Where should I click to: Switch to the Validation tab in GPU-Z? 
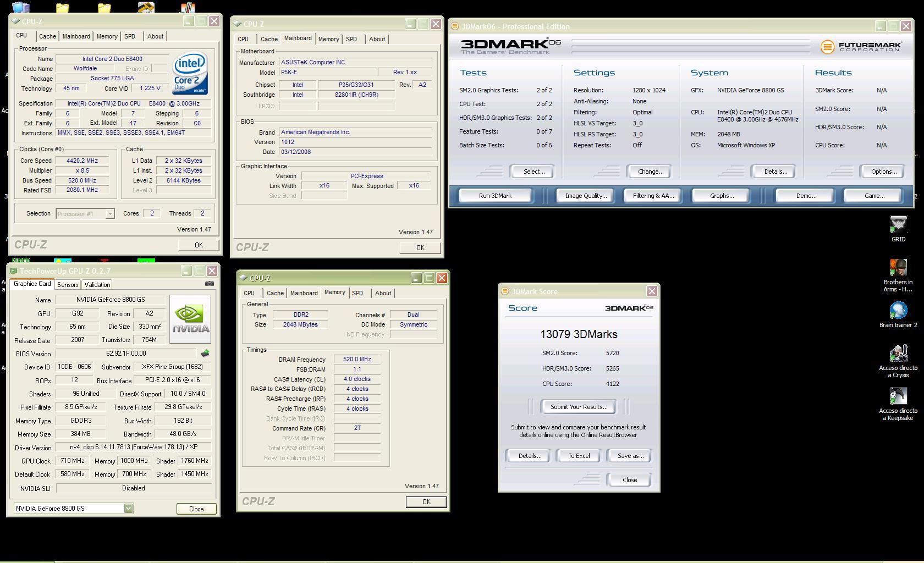click(97, 285)
